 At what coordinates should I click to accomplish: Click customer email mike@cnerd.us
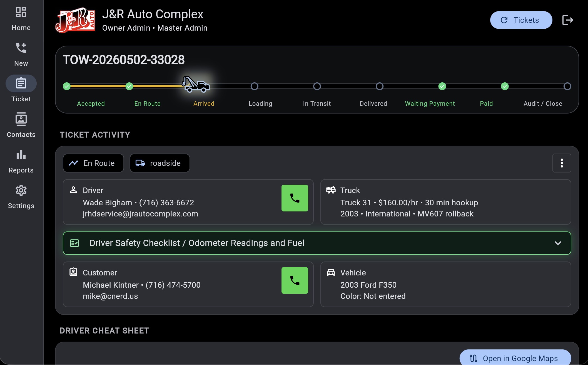coord(110,296)
